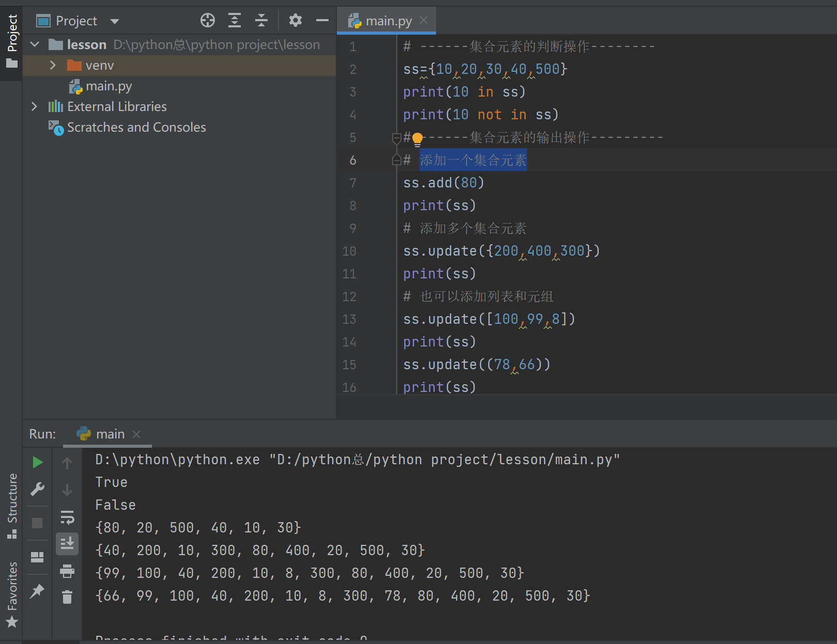Image resolution: width=837 pixels, height=644 pixels.
Task: Click the ss.update([100,99,8]) line
Action: [x=489, y=319]
